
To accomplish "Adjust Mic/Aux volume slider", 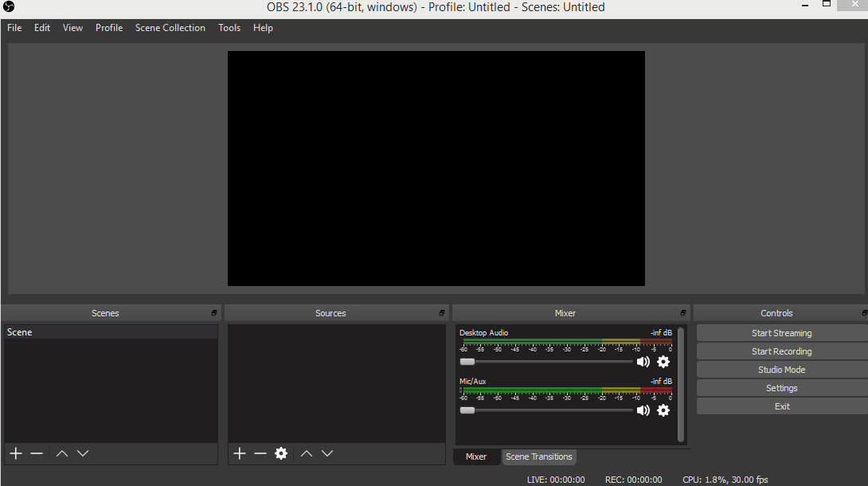I will click(x=546, y=410).
